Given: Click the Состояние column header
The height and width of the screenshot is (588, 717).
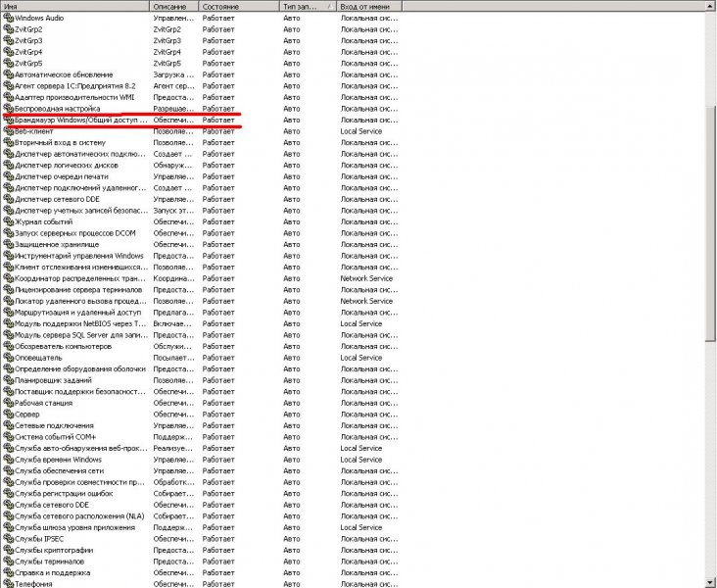Looking at the screenshot, I should tap(237, 6).
